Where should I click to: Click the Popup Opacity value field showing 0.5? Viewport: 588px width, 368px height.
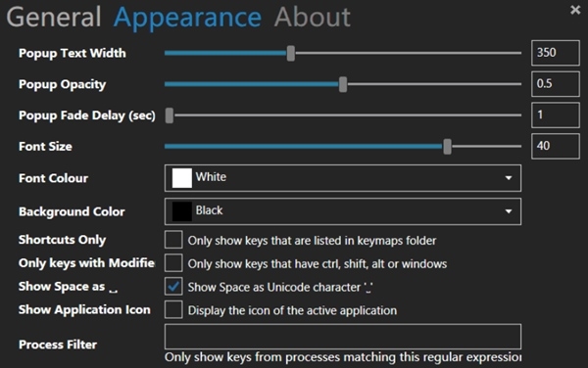pos(556,84)
